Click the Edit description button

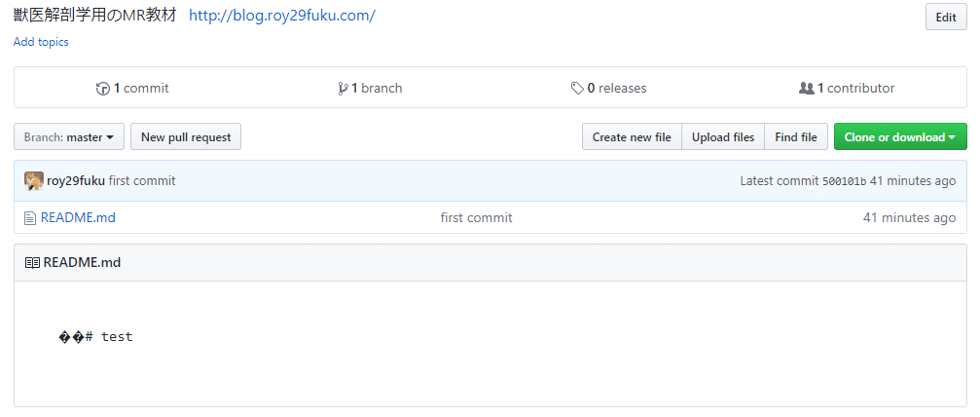coord(946,17)
